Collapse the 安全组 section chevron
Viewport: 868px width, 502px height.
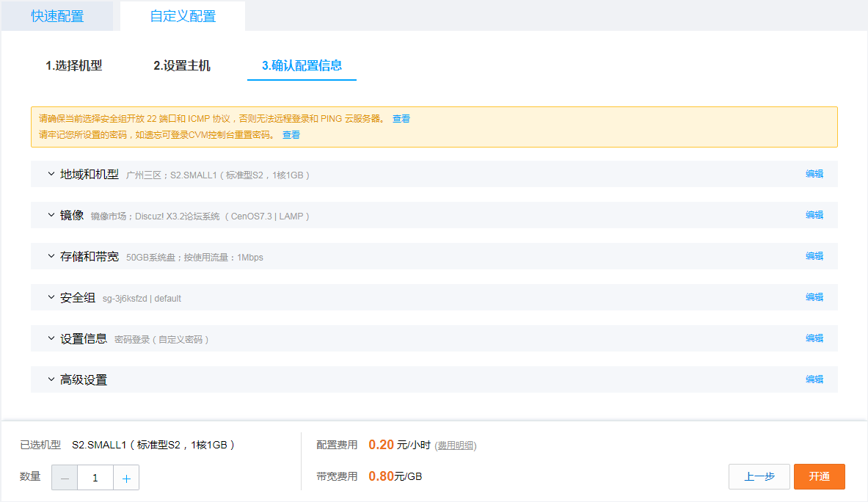(51, 297)
